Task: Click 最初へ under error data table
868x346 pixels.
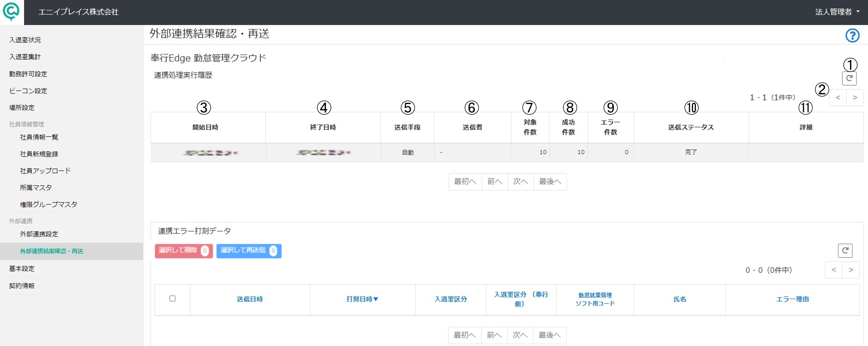Action: (x=465, y=336)
